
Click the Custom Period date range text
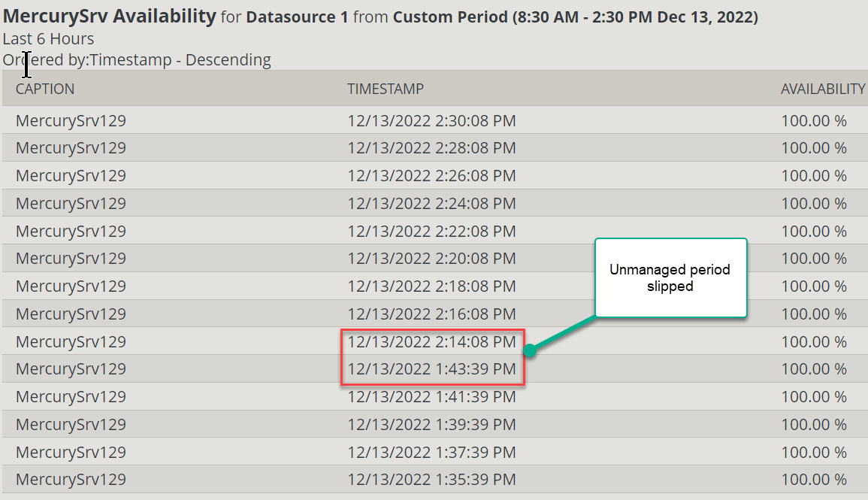click(x=575, y=17)
